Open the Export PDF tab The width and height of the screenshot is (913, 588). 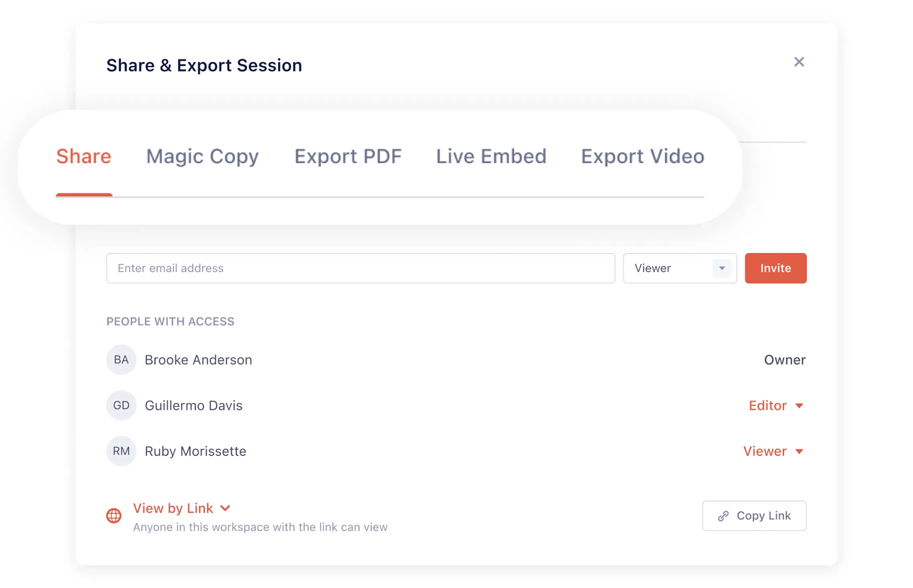coord(348,157)
